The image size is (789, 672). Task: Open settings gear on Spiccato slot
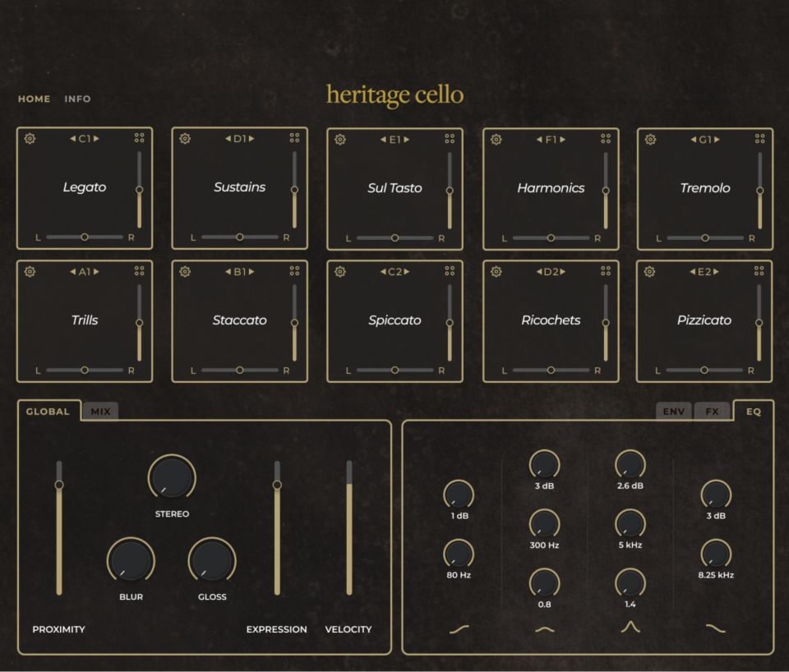coord(340,272)
